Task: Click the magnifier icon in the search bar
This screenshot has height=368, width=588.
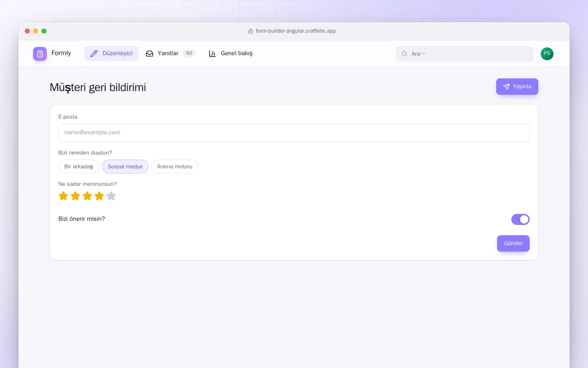Action: 405,54
